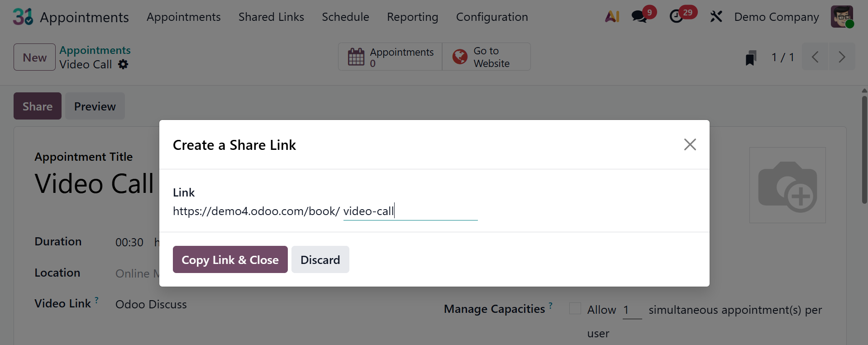868x345 pixels.
Task: Click the calendar icon on Appointments smart button
Action: tap(356, 57)
